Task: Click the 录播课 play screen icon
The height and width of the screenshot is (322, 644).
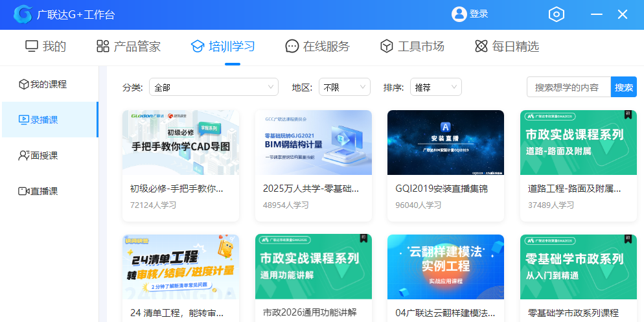Action: click(23, 120)
